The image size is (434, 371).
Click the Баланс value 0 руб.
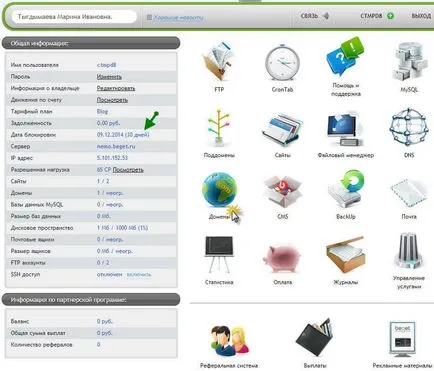105,321
